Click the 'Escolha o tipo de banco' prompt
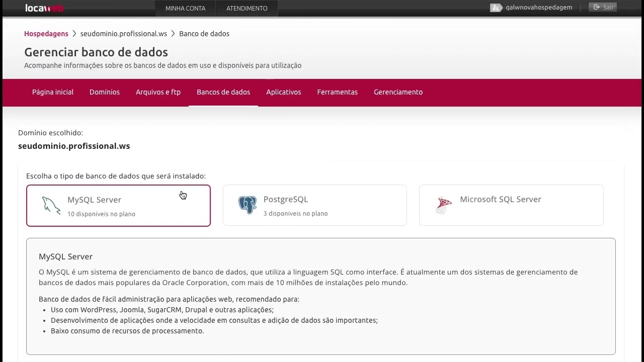This screenshot has width=644, height=362. 116,176
